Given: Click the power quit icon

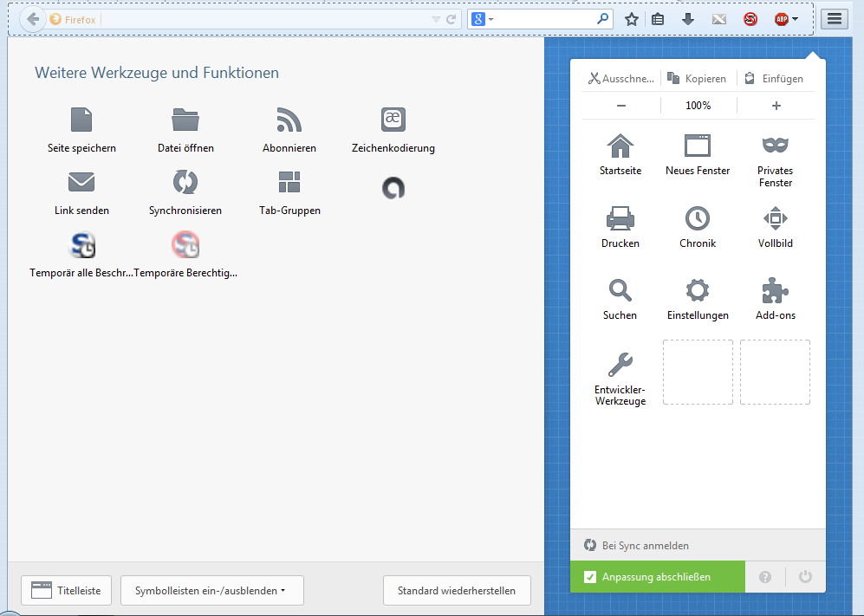Looking at the screenshot, I should coord(805,577).
